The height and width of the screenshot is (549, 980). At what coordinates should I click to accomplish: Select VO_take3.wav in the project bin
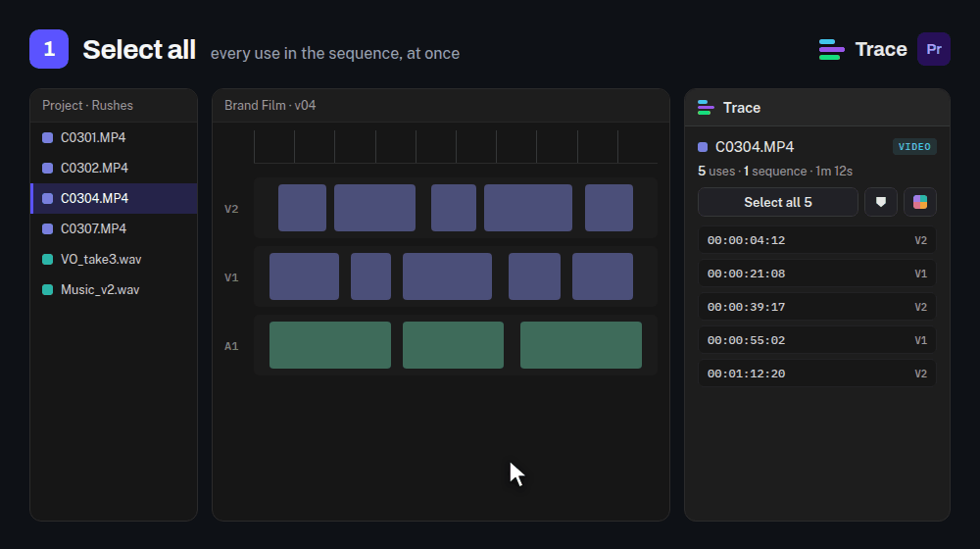[x=114, y=260]
